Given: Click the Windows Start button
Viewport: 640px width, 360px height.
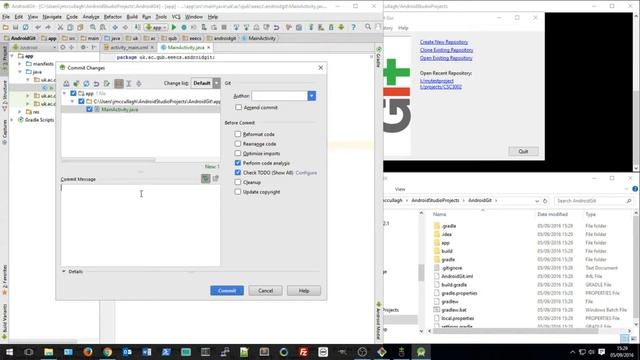Looking at the screenshot, I should (9, 351).
